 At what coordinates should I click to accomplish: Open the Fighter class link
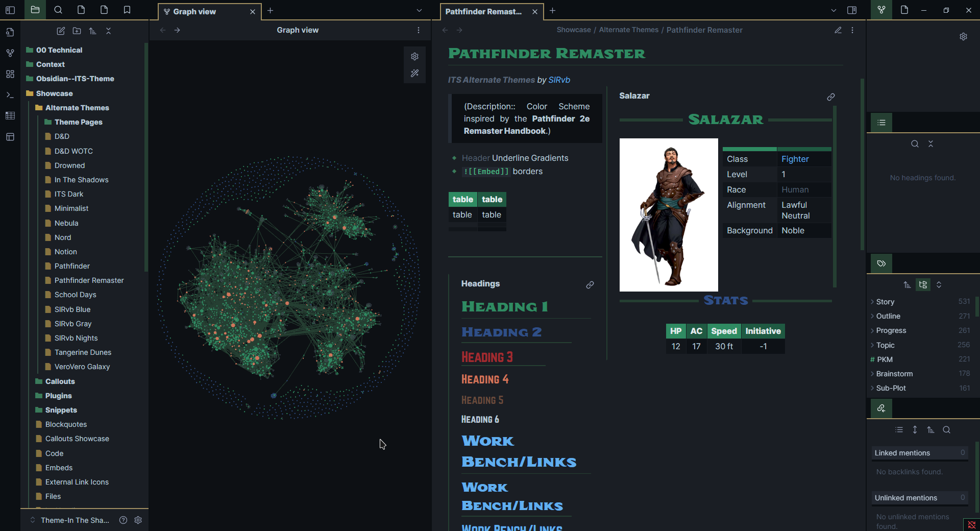[x=795, y=159]
